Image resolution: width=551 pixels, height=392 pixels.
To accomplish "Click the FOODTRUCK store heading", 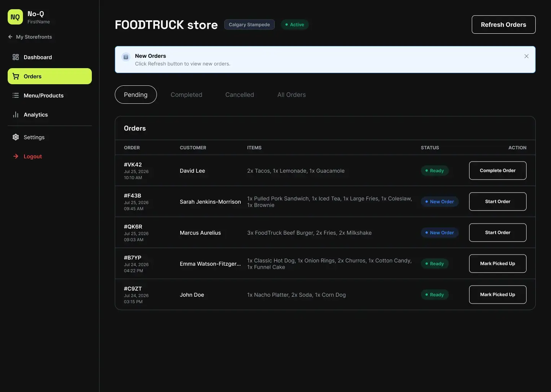I will click(x=166, y=24).
